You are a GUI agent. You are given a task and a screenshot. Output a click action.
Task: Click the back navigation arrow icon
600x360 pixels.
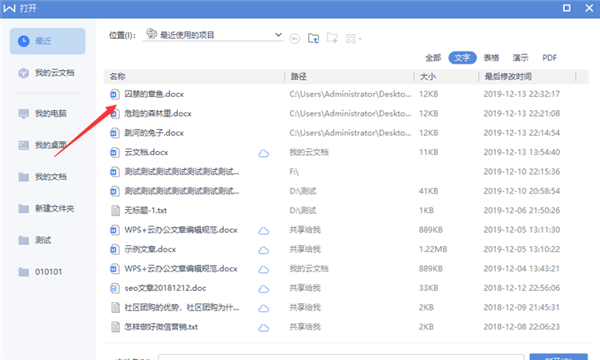(295, 39)
